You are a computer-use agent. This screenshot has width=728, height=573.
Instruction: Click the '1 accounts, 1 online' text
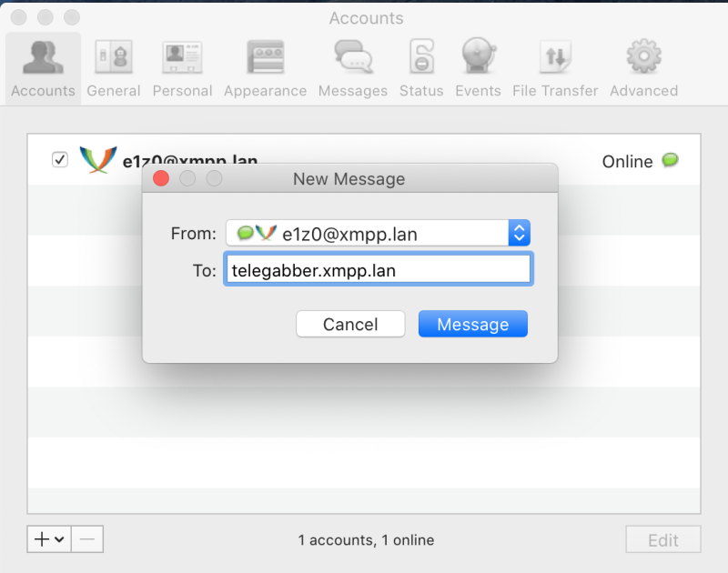point(366,540)
